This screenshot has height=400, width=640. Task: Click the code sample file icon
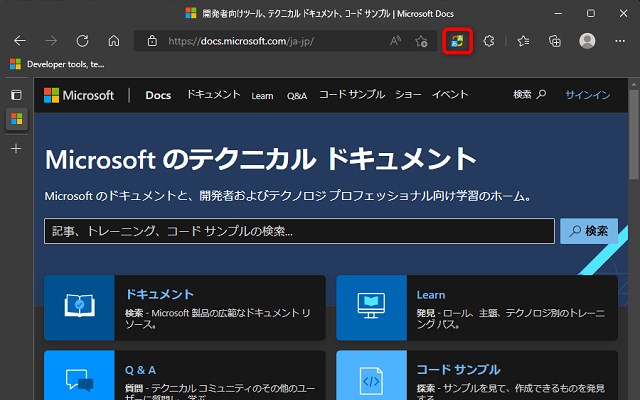coord(371,381)
